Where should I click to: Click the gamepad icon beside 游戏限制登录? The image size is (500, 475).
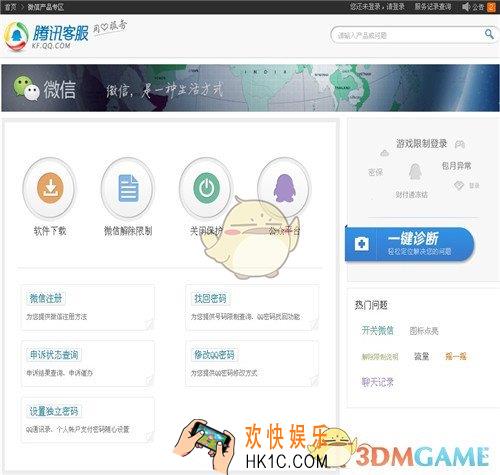tap(460, 144)
